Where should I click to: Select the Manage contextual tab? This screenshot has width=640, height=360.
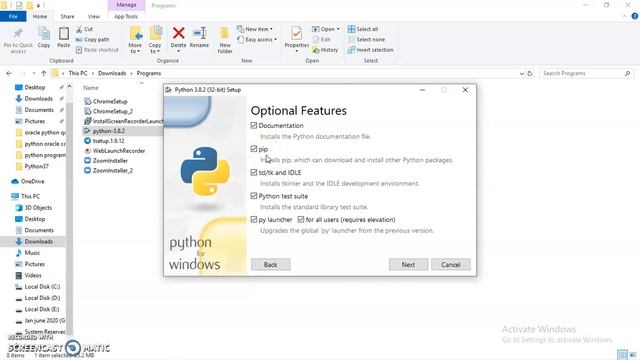click(x=126, y=5)
